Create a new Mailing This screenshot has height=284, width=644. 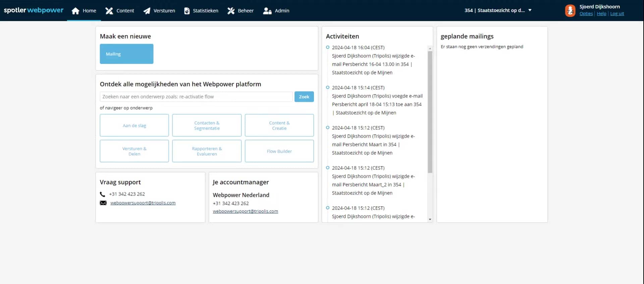coord(126,54)
